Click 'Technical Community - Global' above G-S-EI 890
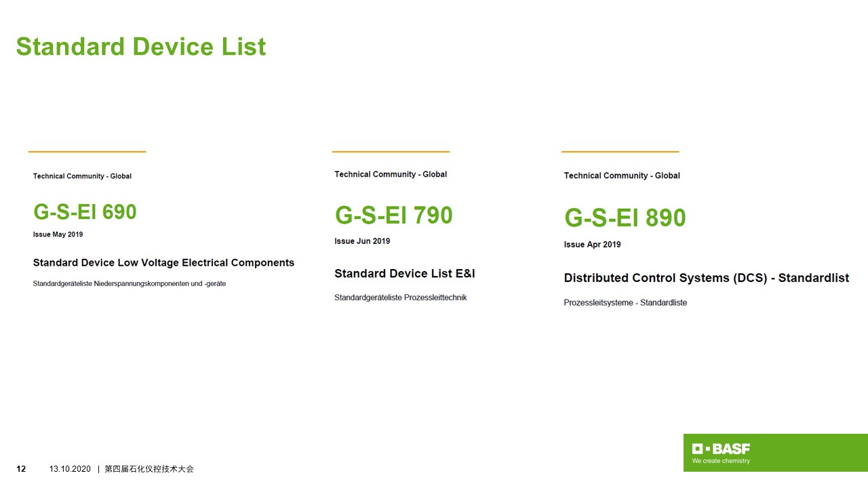The height and width of the screenshot is (488, 868). click(622, 176)
